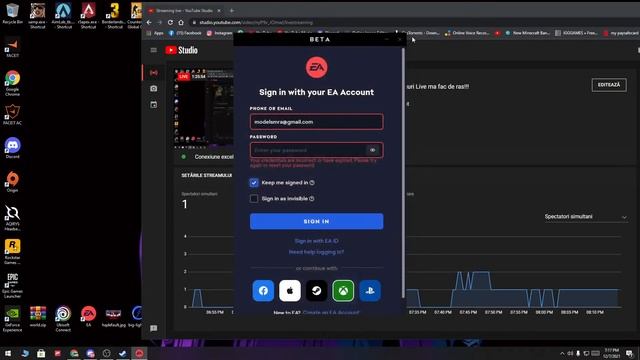Click Keep me signed in help icon

tap(312, 182)
